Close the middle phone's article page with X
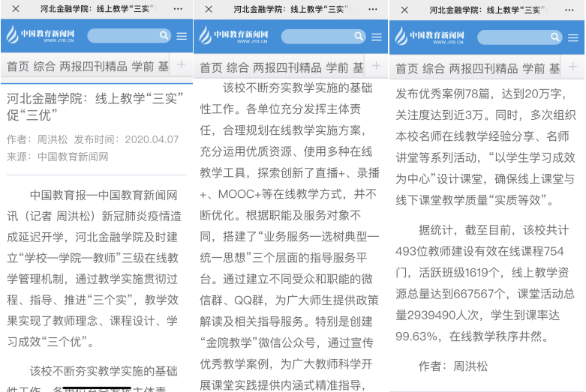Screen dimensions: 586x392 [x=209, y=9]
